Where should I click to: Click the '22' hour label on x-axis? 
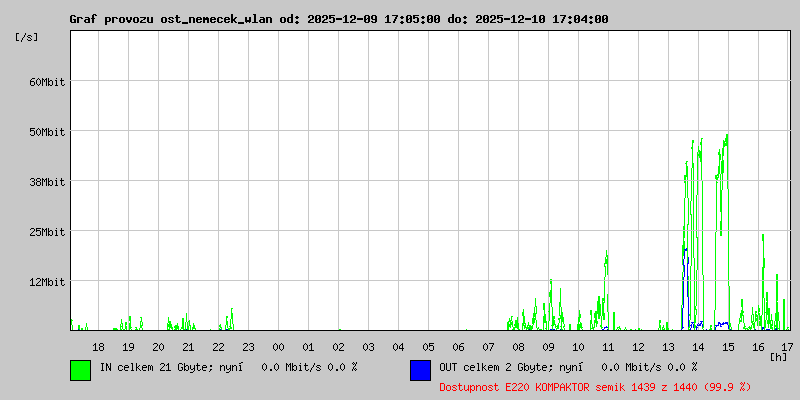(x=218, y=347)
